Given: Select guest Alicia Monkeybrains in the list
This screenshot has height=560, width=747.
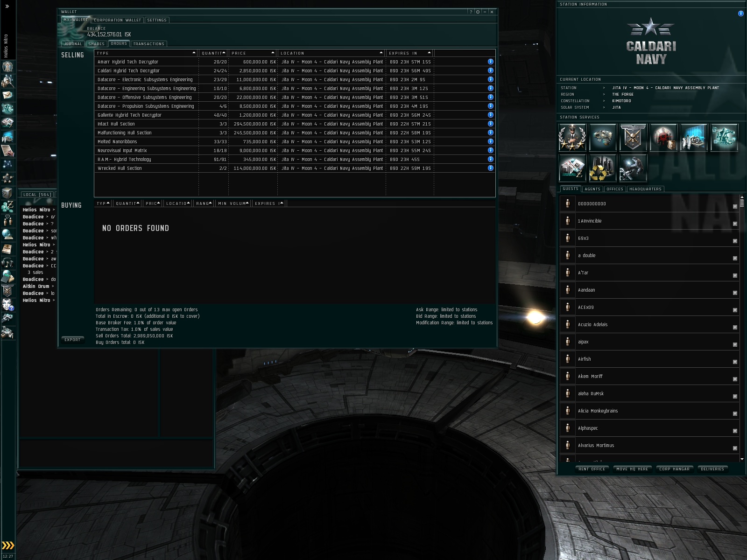Looking at the screenshot, I should (x=649, y=411).
